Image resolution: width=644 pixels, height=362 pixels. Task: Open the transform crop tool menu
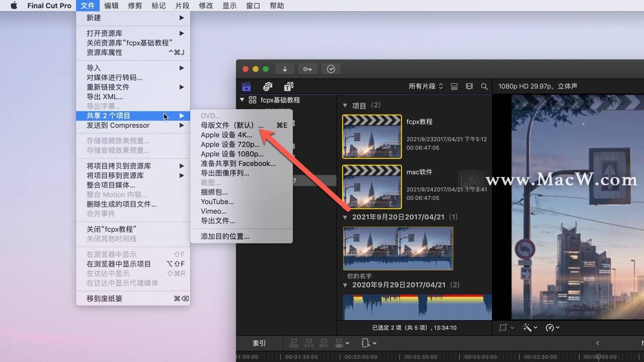tap(506, 327)
